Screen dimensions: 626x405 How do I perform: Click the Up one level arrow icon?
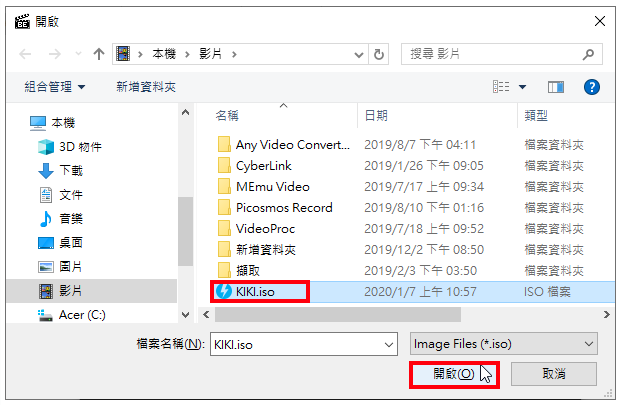99,54
